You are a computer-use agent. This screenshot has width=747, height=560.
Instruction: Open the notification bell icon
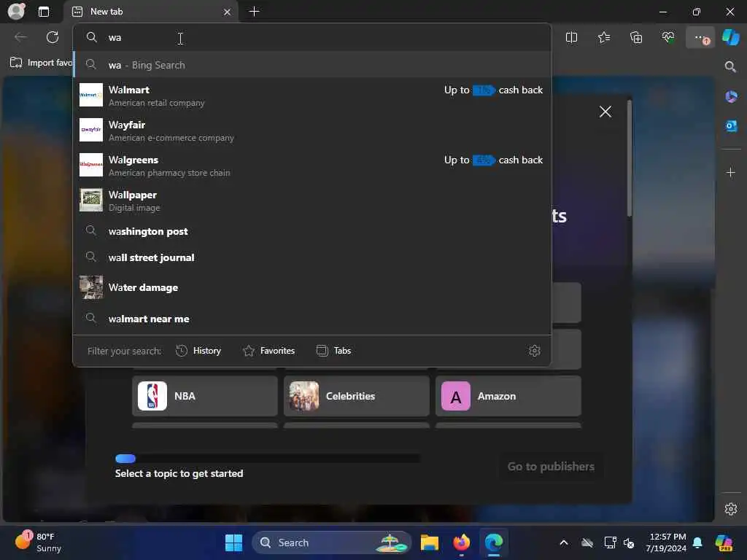(697, 542)
